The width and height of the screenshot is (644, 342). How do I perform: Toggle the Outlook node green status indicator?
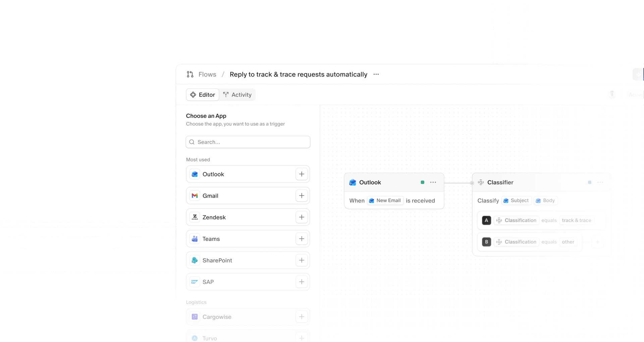coord(423,182)
